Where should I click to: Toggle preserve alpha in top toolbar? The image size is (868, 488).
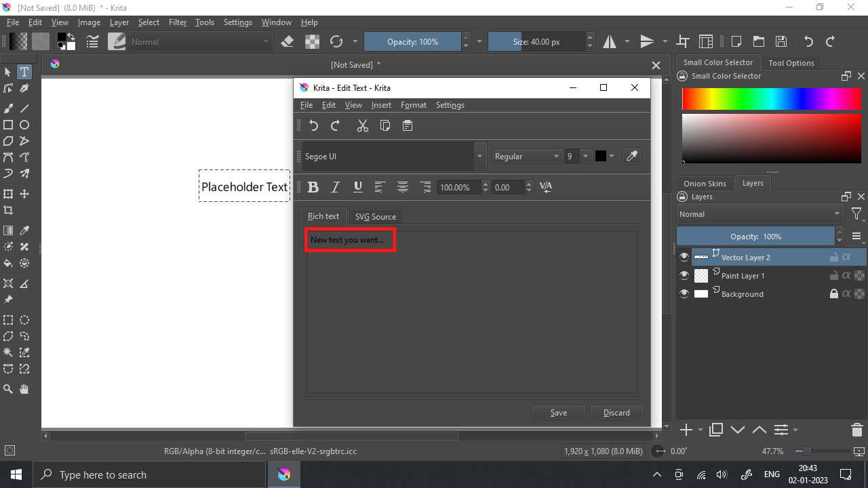coord(312,41)
